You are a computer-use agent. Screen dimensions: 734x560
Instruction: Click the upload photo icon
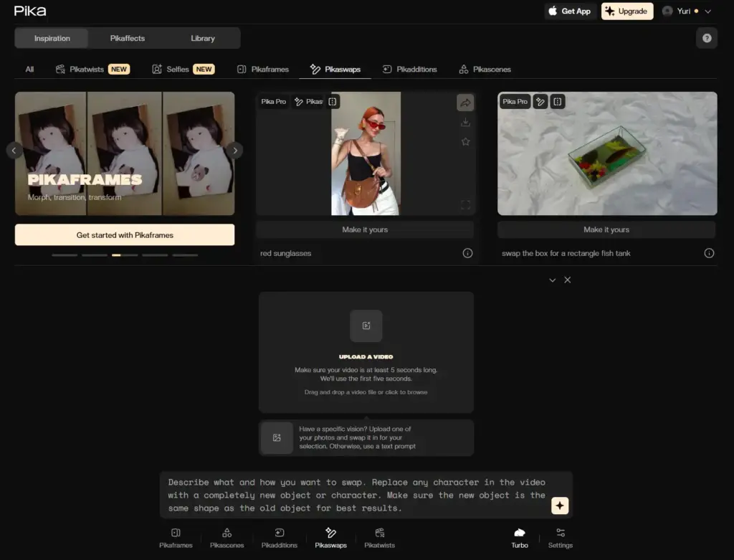[x=277, y=438]
